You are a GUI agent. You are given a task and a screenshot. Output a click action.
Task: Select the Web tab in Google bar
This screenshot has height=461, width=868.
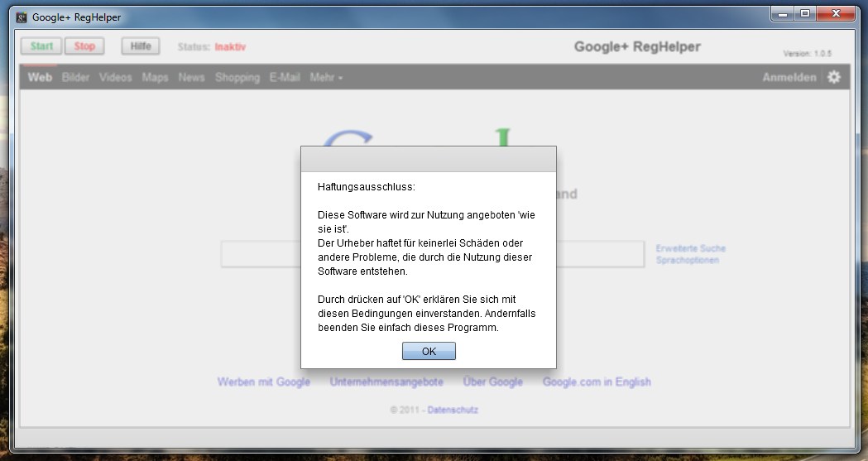click(40, 78)
